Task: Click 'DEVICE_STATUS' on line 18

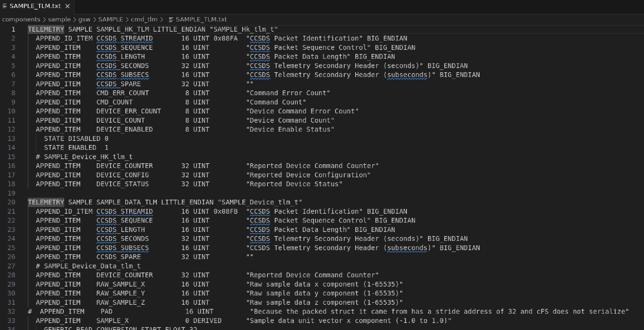Action: (x=123, y=184)
